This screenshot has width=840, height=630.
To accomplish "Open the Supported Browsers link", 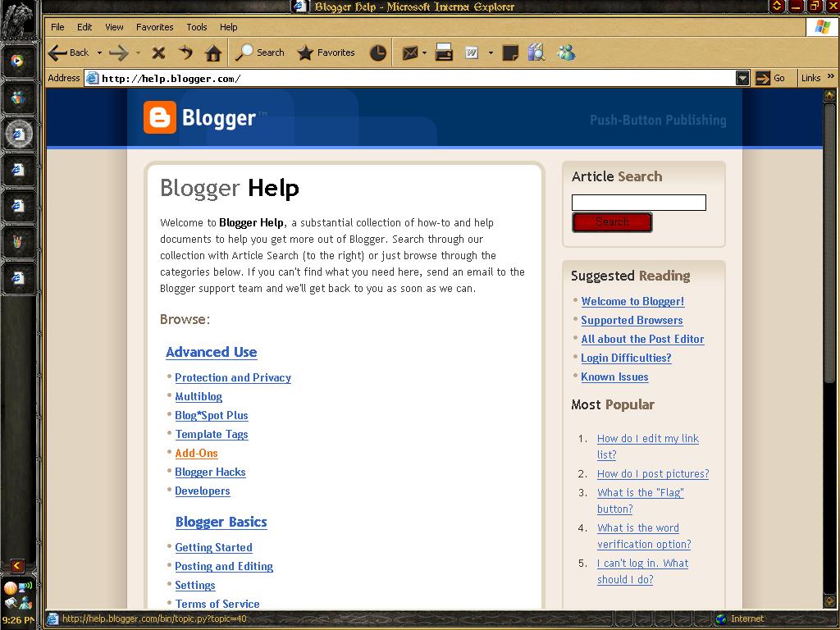I will tap(632, 320).
